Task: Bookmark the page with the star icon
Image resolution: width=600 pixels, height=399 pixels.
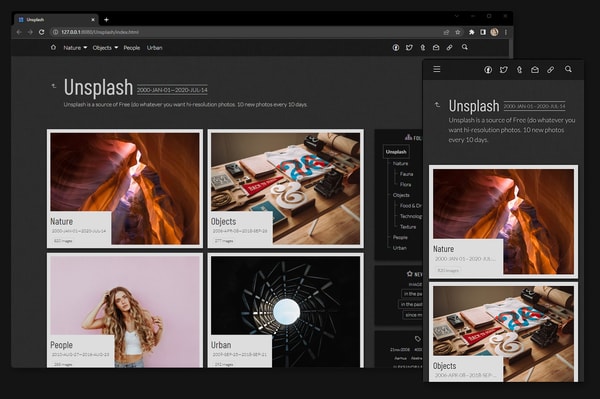Action: click(x=458, y=32)
